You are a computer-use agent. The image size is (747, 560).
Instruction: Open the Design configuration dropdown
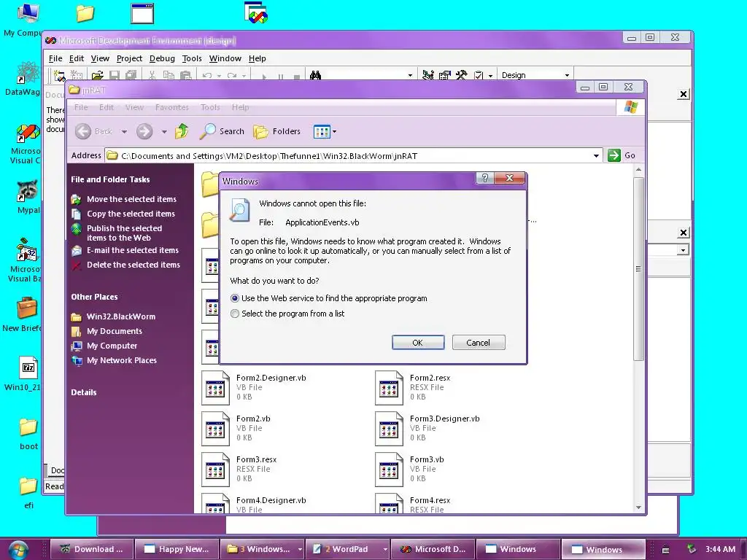(x=567, y=75)
